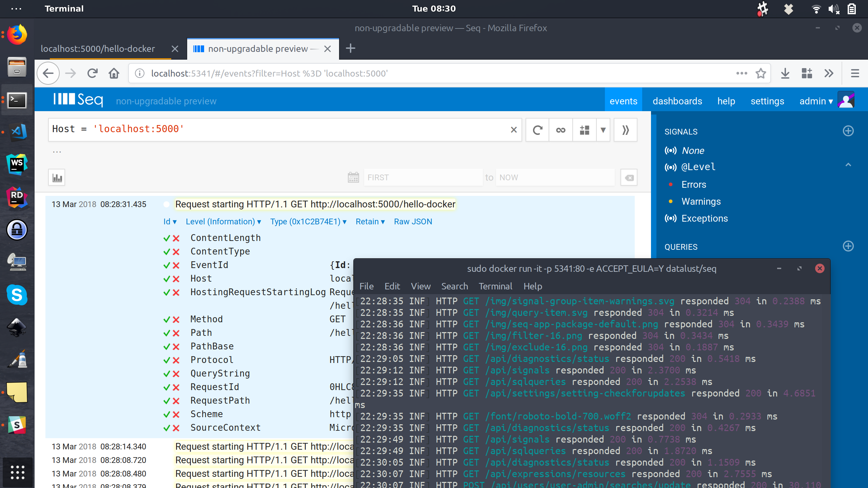Screen dimensions: 868x488
Task: Exclude Path with red cross
Action: point(176,333)
